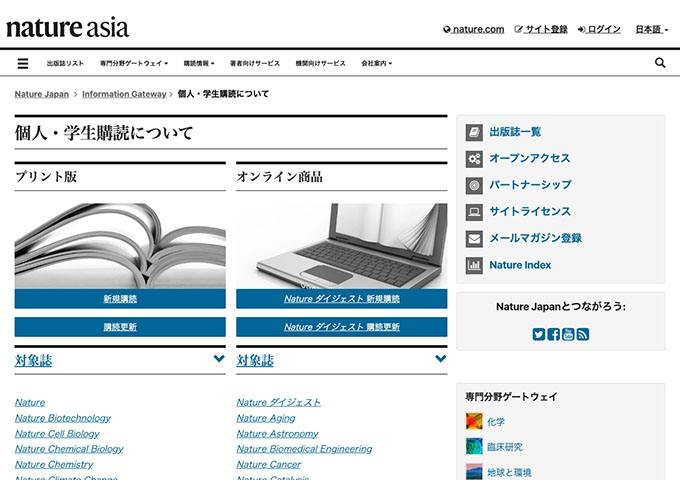This screenshot has width=680, height=480.
Task: Open 機関向けサービス menu item
Action: [320, 63]
